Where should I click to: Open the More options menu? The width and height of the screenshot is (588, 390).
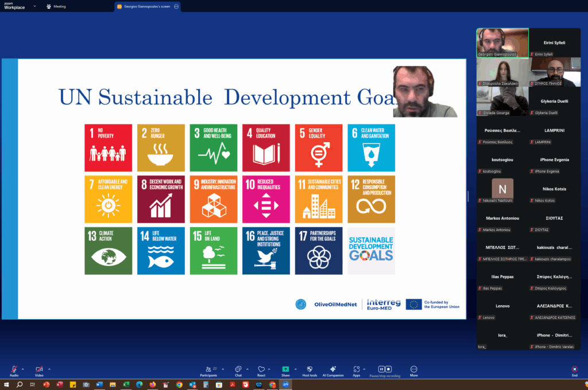click(413, 369)
